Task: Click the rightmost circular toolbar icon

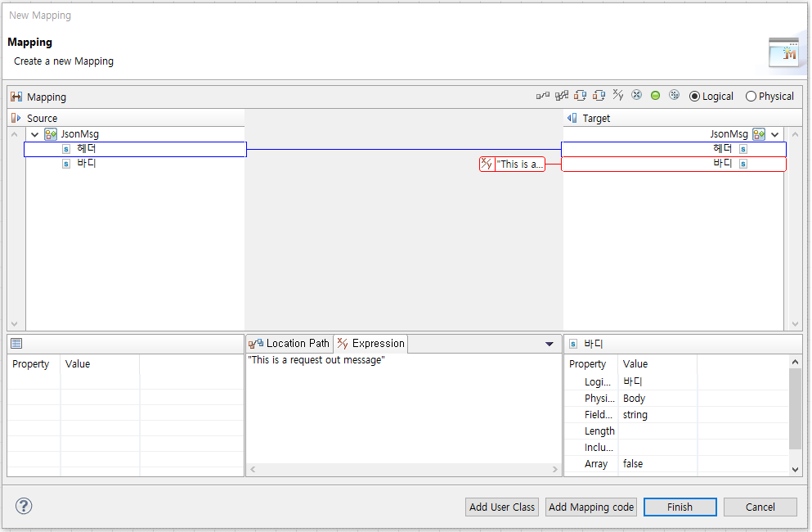Action: click(674, 95)
